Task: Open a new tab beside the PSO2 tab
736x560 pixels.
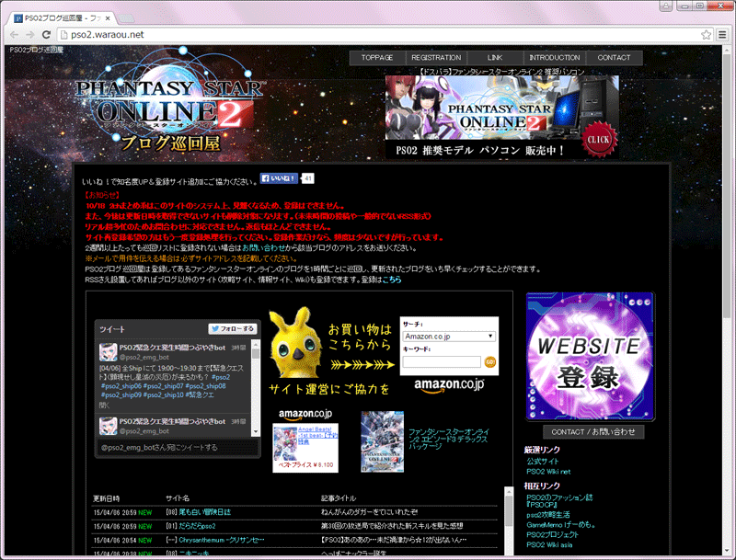Action: 126,18
